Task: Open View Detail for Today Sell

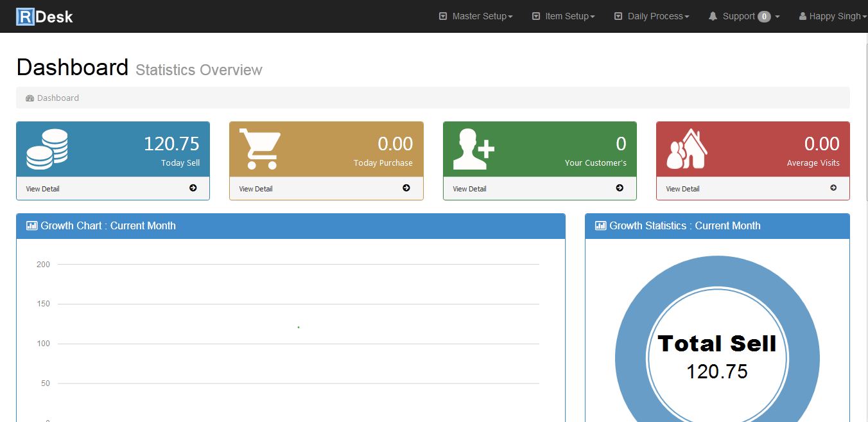Action: pos(43,189)
